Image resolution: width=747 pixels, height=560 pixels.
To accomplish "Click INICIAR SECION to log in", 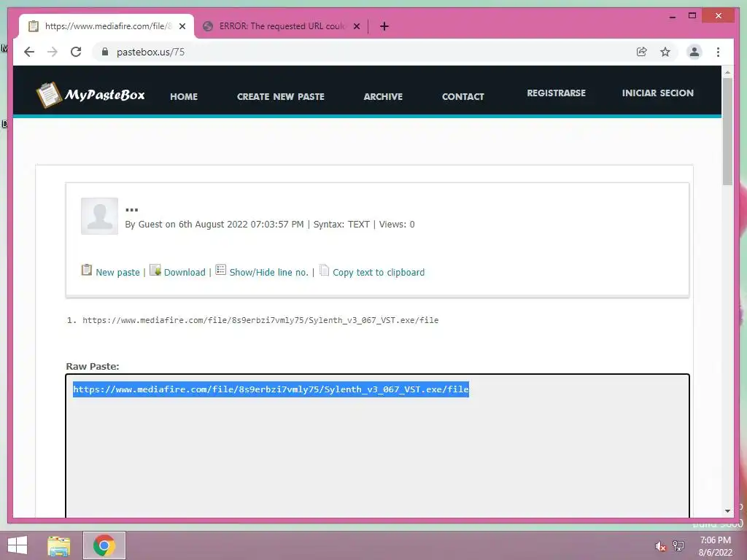I will coord(657,93).
